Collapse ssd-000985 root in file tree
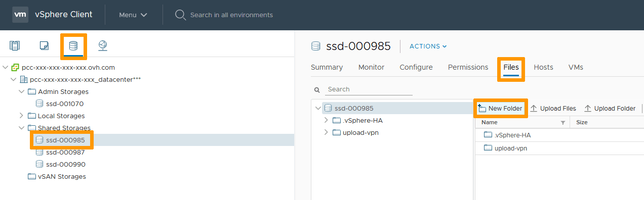Viewport: 644px width, 200px height. click(x=318, y=108)
